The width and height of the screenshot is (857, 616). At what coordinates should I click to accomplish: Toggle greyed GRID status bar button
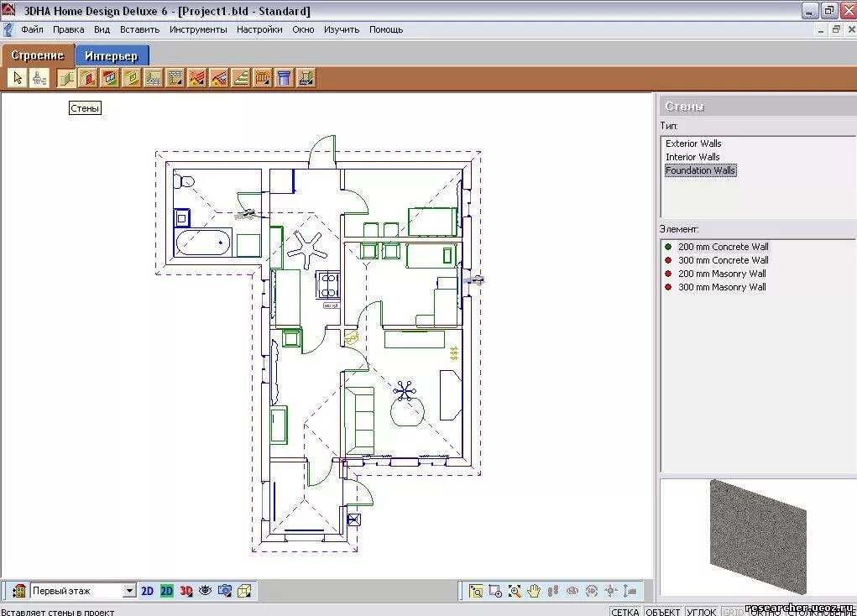[x=733, y=612]
